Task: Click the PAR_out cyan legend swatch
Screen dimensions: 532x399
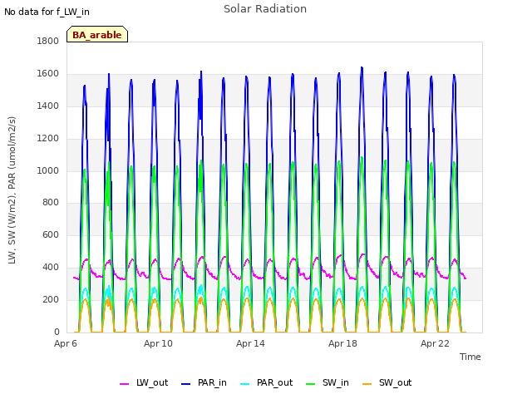Action: coord(244,384)
